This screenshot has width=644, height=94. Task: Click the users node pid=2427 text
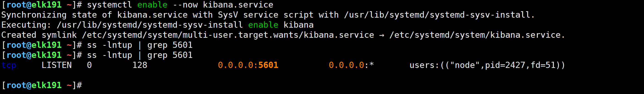pyautogui.click(x=487, y=65)
